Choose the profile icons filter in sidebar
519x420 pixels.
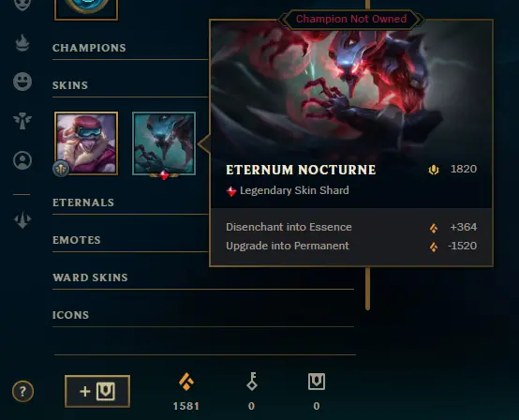(22, 160)
